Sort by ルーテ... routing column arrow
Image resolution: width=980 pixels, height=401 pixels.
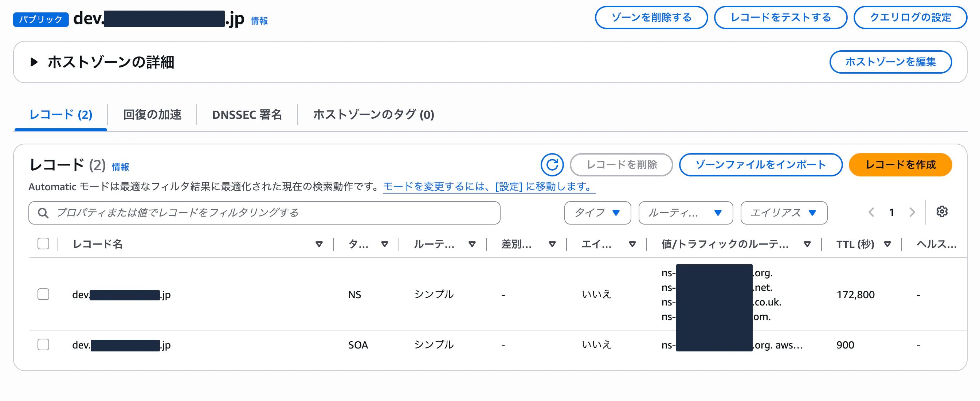(x=472, y=244)
